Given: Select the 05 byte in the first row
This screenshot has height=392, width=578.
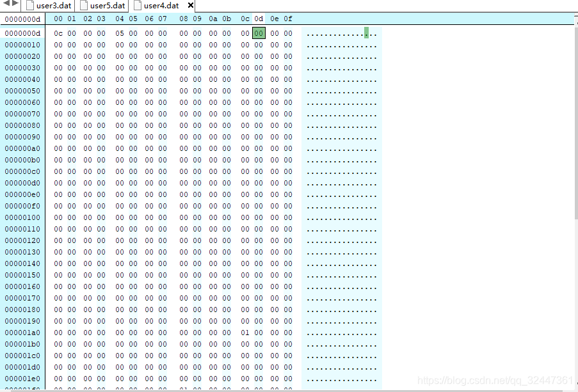Looking at the screenshot, I should coord(120,33).
